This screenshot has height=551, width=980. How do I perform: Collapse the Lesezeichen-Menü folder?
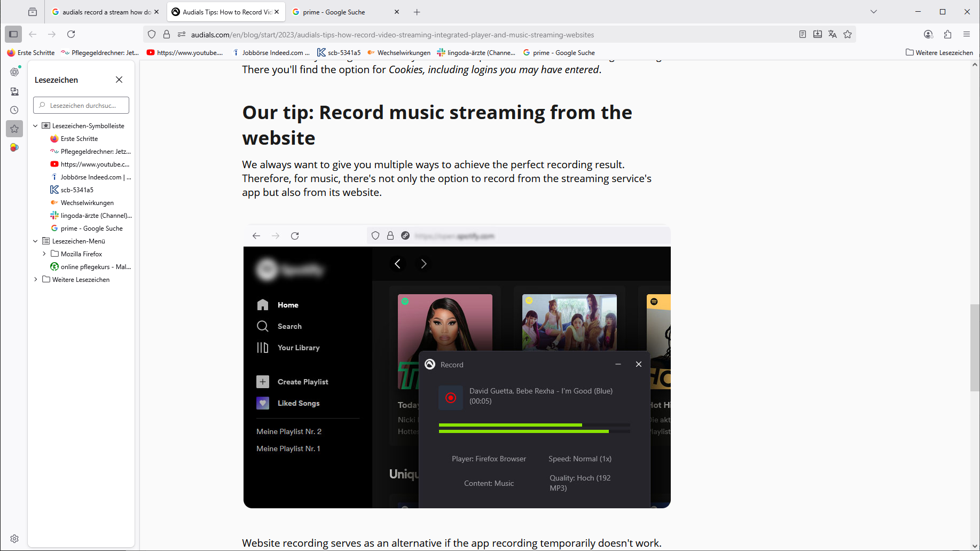pyautogui.click(x=36, y=241)
